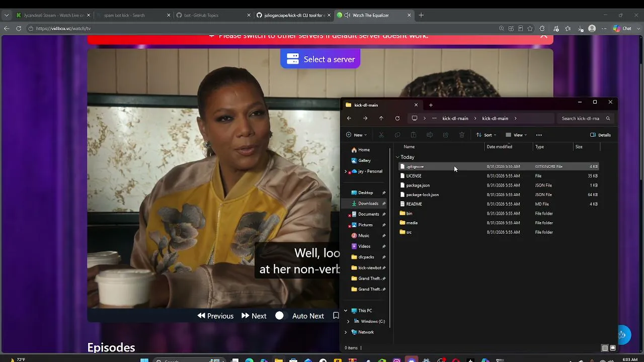Open browser Settings and more menu
This screenshot has height=362, width=644.
point(604,29)
